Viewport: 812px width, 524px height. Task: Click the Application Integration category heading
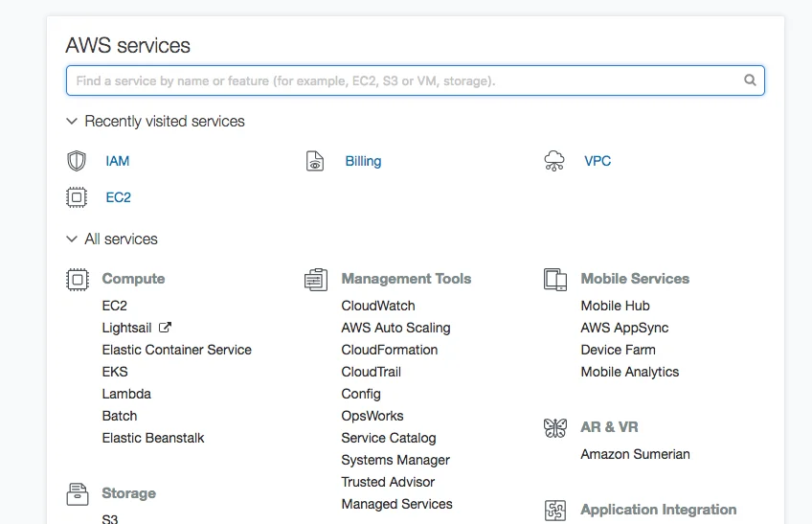[659, 510]
